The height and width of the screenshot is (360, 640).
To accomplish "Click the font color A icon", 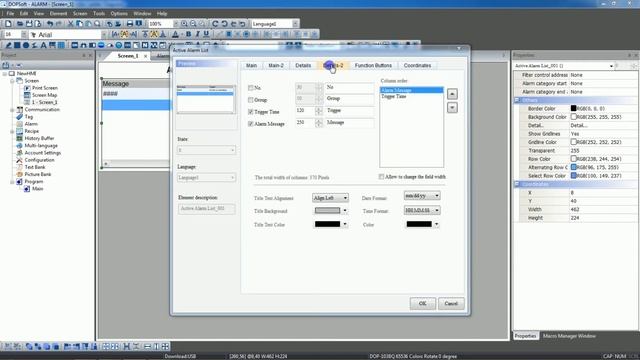I will click(175, 34).
